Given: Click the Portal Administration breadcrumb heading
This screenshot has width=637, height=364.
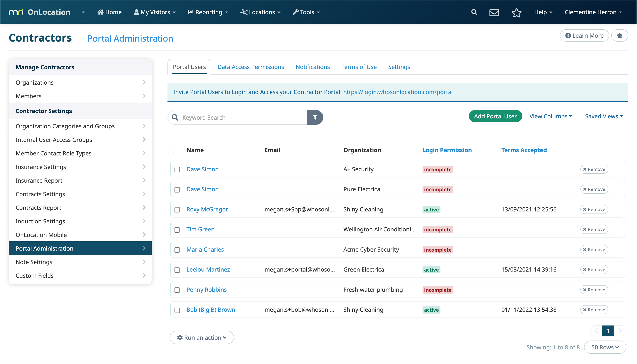Looking at the screenshot, I should (130, 38).
